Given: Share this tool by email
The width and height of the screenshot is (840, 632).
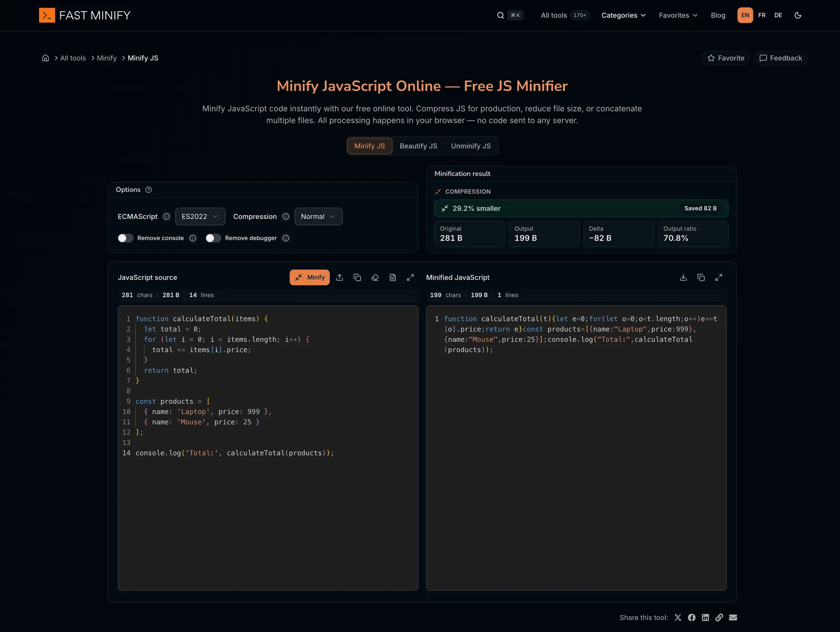Looking at the screenshot, I should (733, 618).
